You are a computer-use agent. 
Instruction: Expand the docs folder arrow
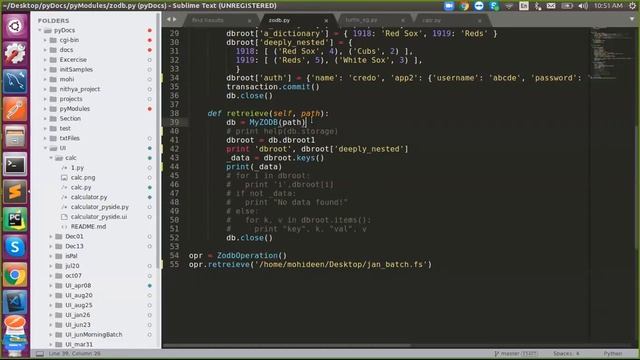click(x=45, y=50)
